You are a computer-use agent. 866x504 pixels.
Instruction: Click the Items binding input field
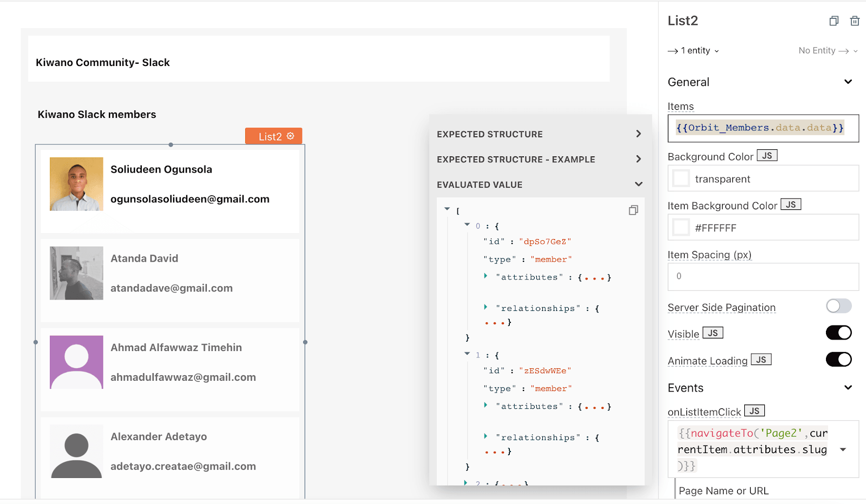[x=763, y=128]
